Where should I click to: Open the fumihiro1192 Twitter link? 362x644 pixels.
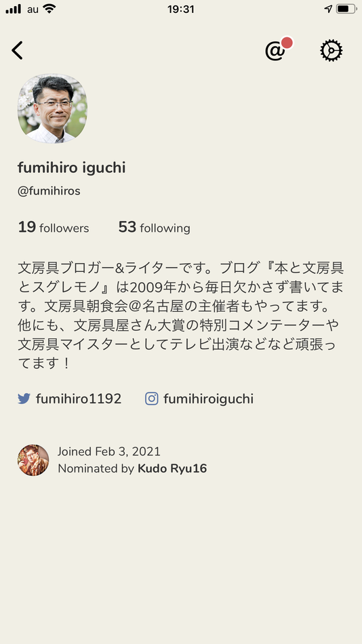click(x=79, y=399)
